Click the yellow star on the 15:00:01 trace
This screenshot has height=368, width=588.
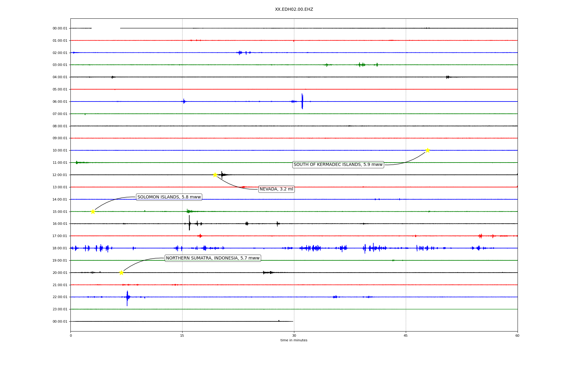pos(93,212)
